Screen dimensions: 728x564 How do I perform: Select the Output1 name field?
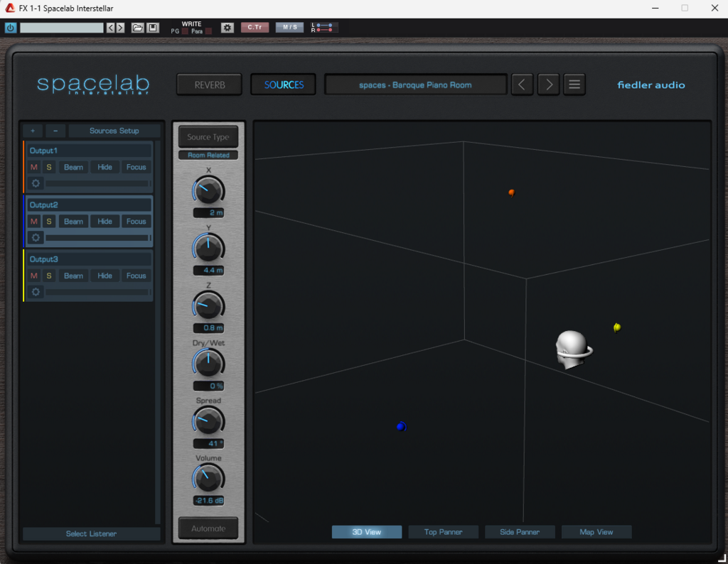pyautogui.click(x=90, y=151)
